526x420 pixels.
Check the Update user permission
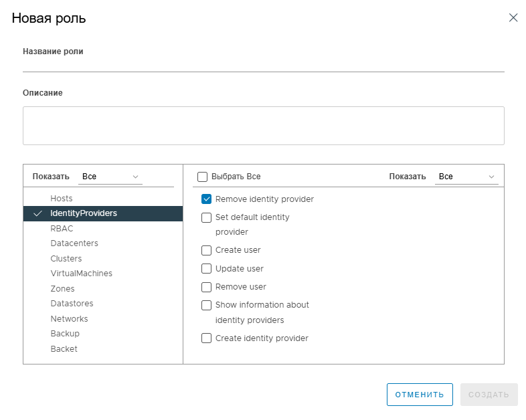(x=206, y=268)
